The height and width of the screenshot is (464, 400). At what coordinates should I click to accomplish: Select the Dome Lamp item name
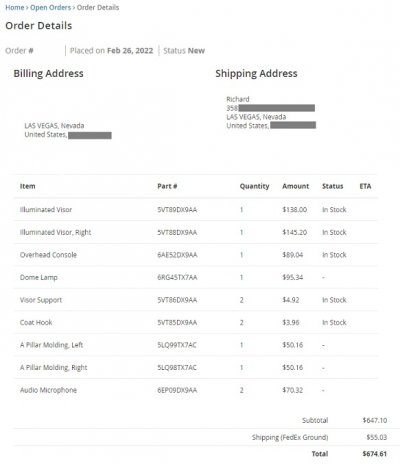pyautogui.click(x=39, y=278)
